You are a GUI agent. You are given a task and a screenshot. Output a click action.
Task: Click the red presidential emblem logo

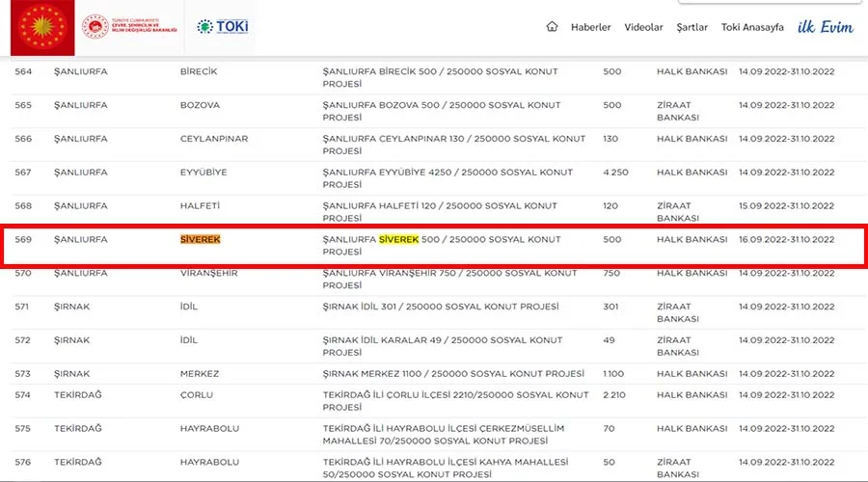pyautogui.click(x=42, y=27)
